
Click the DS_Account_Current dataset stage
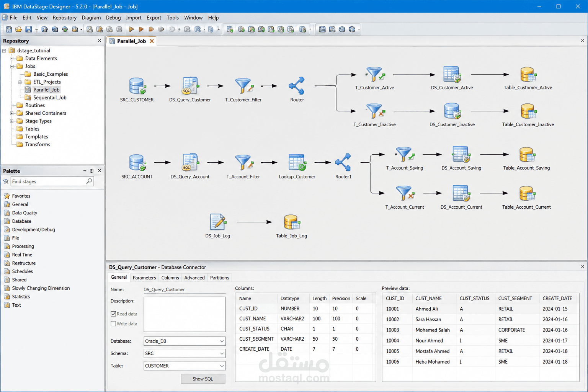[461, 193]
